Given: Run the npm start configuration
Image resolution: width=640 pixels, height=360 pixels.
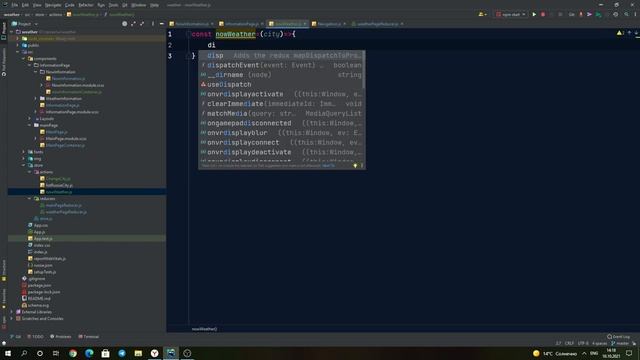Looking at the screenshot, I should click(x=534, y=14).
